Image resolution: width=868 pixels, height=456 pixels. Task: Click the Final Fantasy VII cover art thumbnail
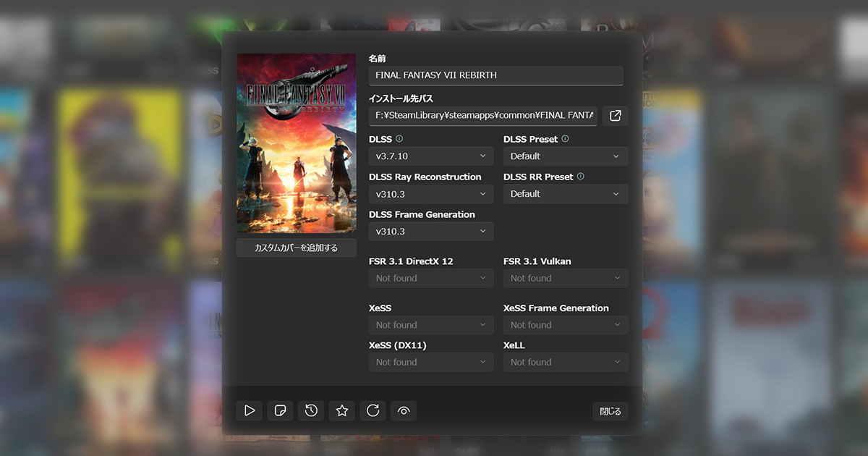(297, 143)
